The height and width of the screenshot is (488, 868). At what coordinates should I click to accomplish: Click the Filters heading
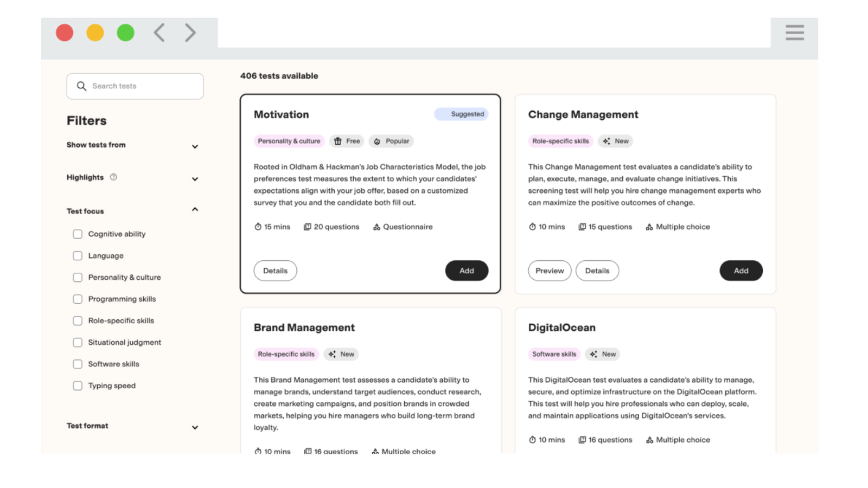[86, 120]
